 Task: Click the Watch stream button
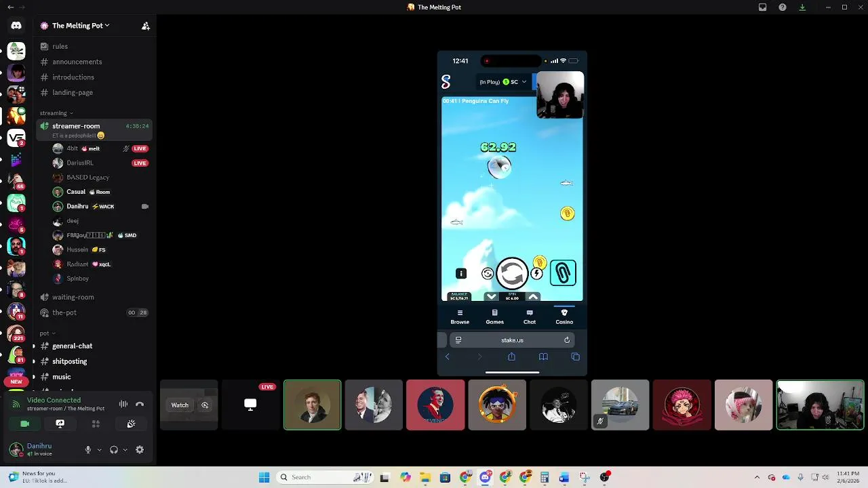(x=180, y=405)
